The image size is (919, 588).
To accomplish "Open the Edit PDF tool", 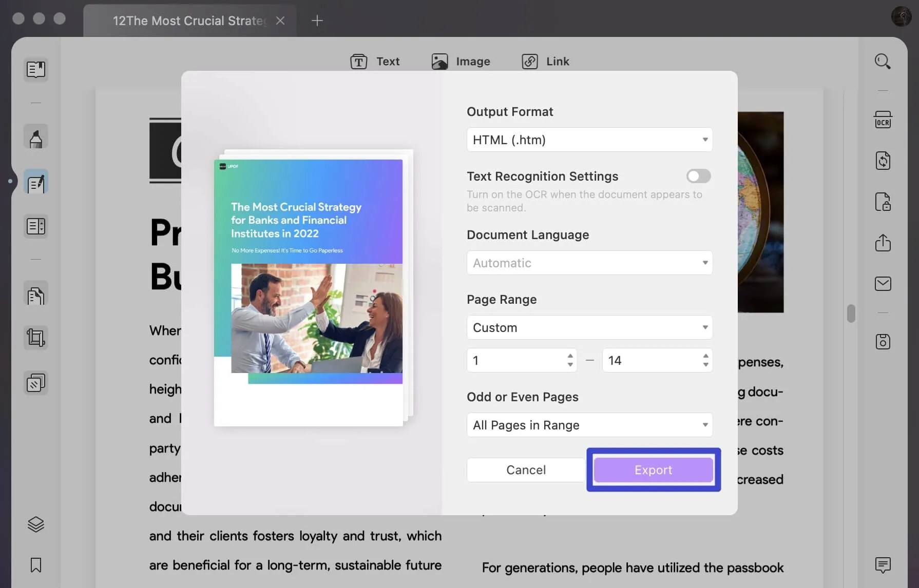I will tap(36, 182).
